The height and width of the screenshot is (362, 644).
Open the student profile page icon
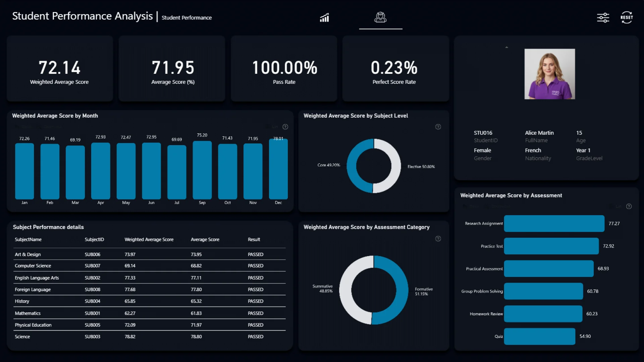[x=380, y=17]
